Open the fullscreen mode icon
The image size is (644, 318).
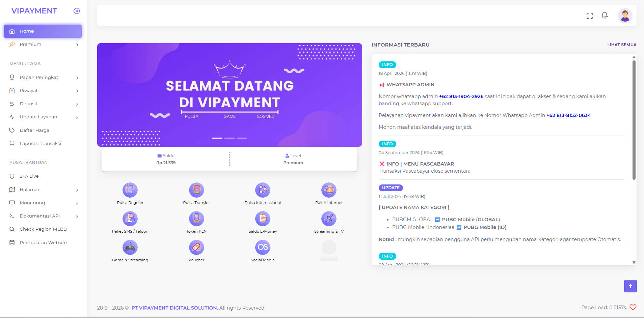tap(590, 16)
